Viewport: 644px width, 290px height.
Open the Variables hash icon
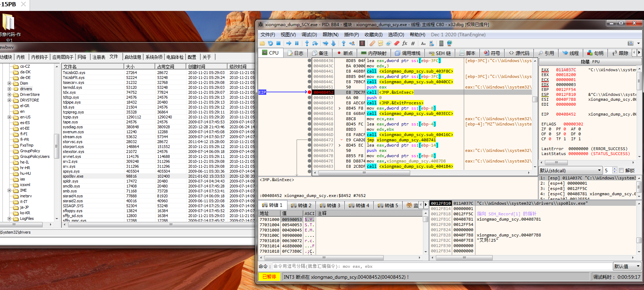tap(413, 43)
